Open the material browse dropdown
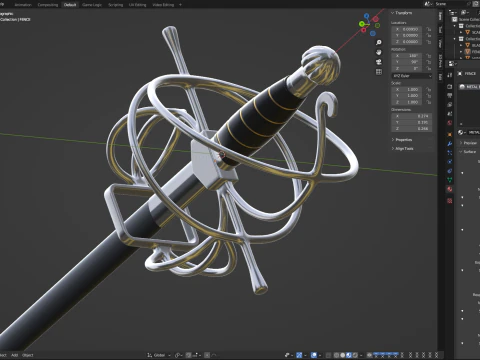 (462, 132)
